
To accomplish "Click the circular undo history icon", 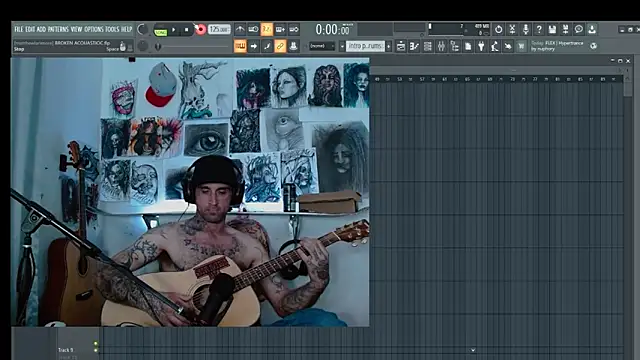I will pos(499,29).
